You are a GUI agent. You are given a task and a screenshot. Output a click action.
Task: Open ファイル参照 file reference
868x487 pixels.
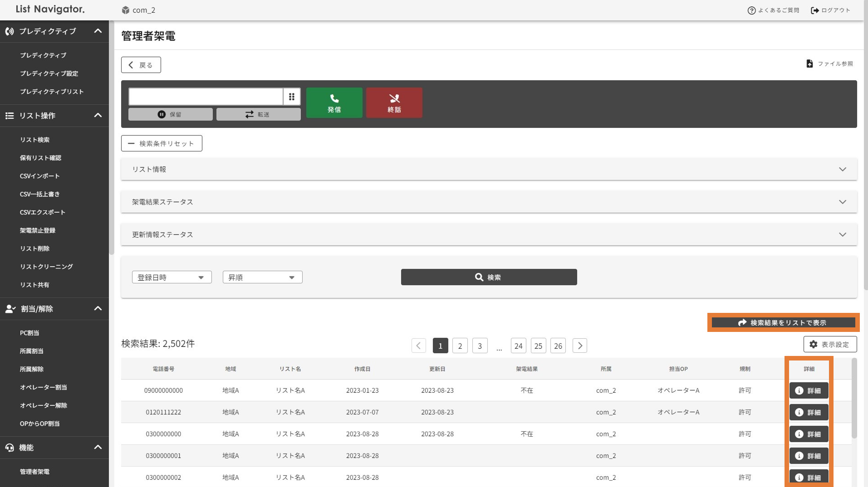coord(829,64)
